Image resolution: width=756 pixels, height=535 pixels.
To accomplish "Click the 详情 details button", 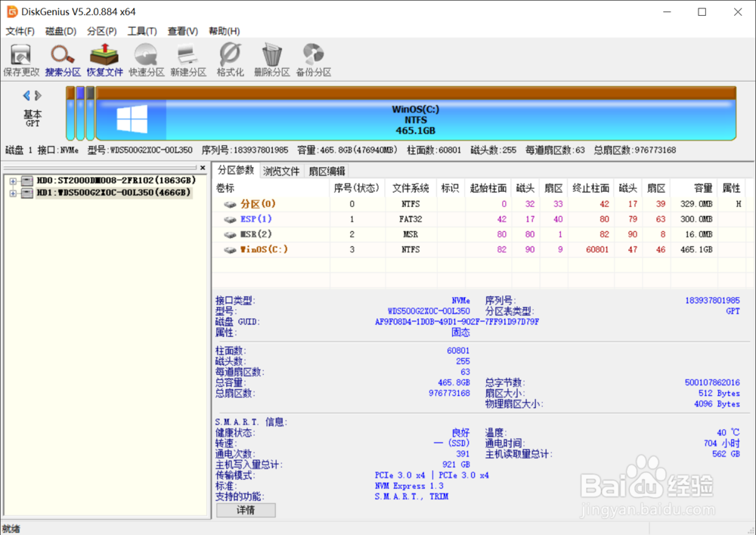I will pos(246,510).
